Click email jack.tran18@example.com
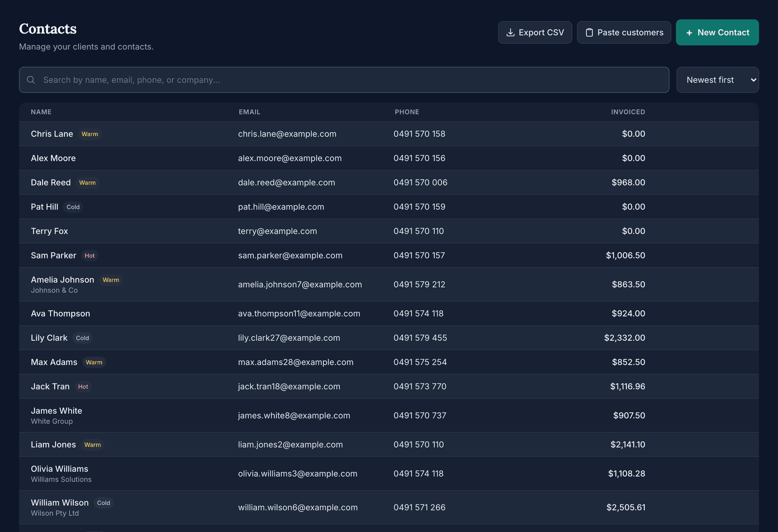This screenshot has width=778, height=532. [x=289, y=387]
